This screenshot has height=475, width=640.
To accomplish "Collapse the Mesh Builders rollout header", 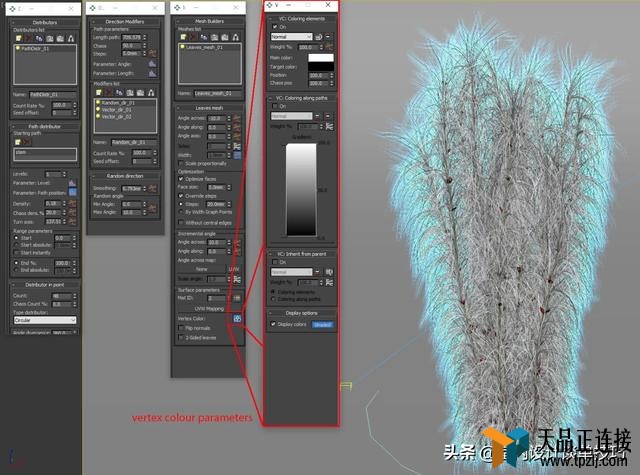I will pyautogui.click(x=209, y=21).
